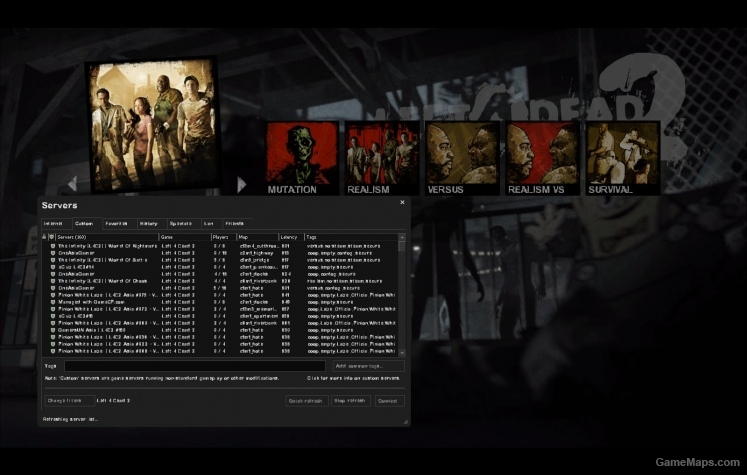Image resolution: width=747 pixels, height=475 pixels.
Task: Click the 4 / 4 players cell
Action: pyautogui.click(x=220, y=281)
